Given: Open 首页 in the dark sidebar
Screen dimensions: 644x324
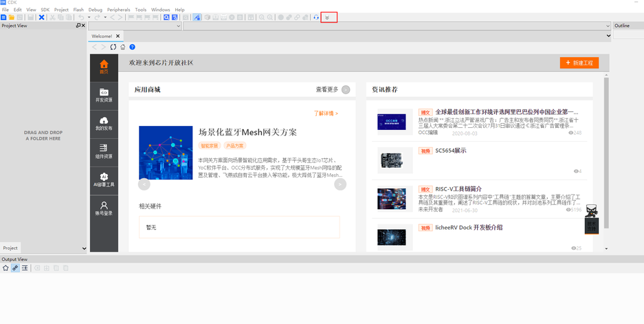Looking at the screenshot, I should tap(104, 67).
